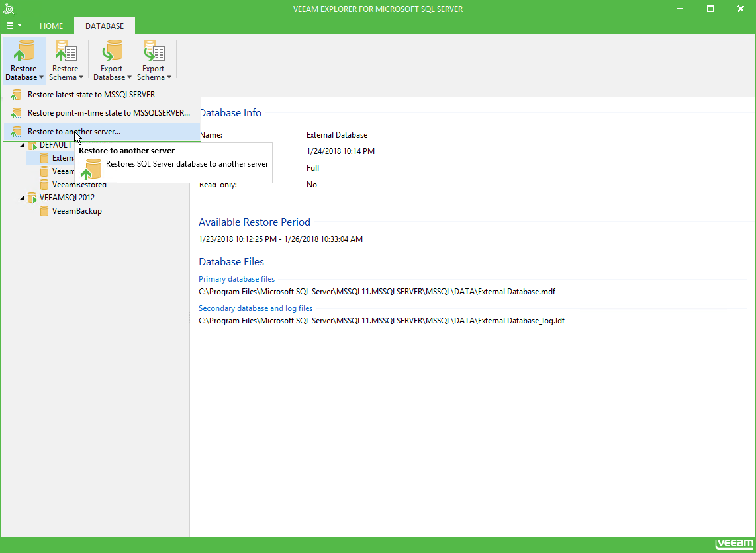Select Restore to another server menu entry
756x553 pixels.
coord(102,132)
